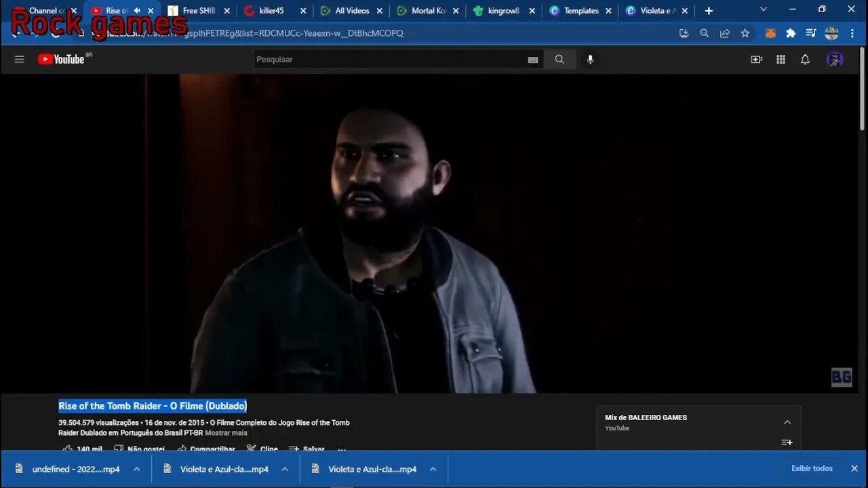Share this page from address bar
The height and width of the screenshot is (488, 868).
click(725, 33)
